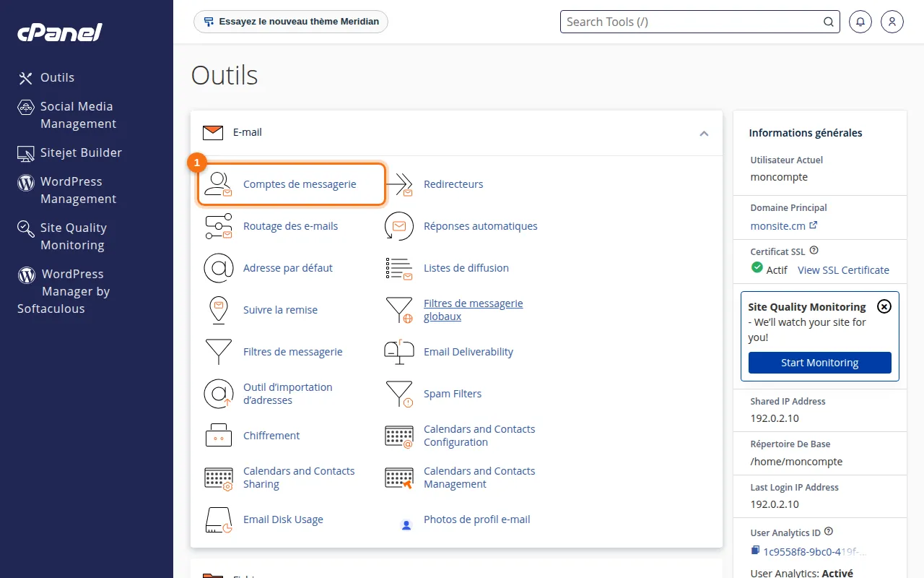
Task: Open the Filtres de messagerie globaux funnel icon
Action: coord(398,310)
